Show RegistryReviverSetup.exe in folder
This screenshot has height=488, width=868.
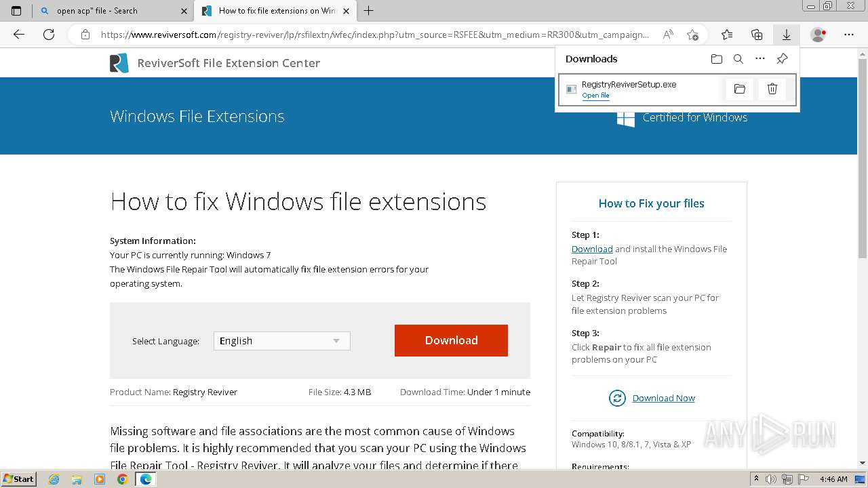point(740,89)
